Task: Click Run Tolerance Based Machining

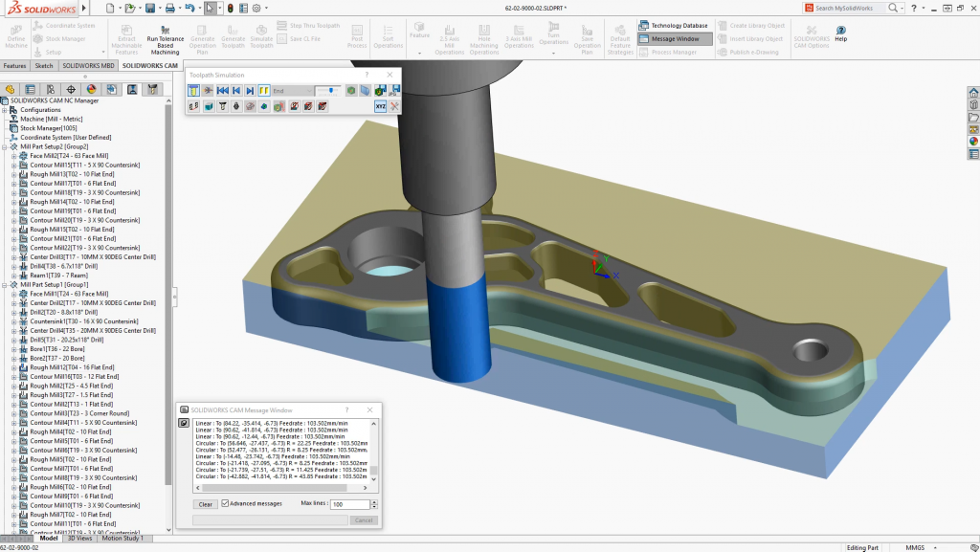Action: click(165, 40)
